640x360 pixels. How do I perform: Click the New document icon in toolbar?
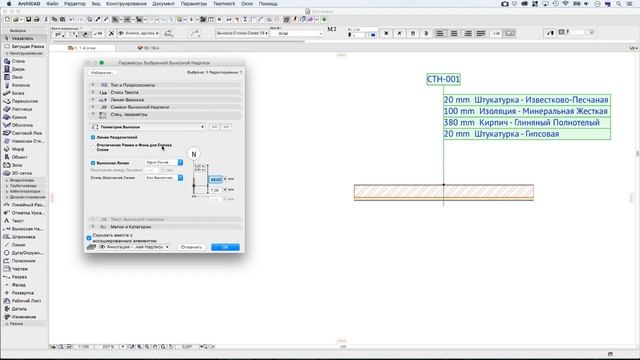coord(7,20)
